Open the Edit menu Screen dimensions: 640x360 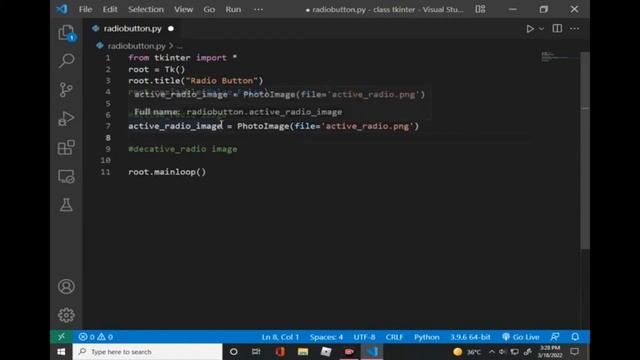[x=110, y=9]
